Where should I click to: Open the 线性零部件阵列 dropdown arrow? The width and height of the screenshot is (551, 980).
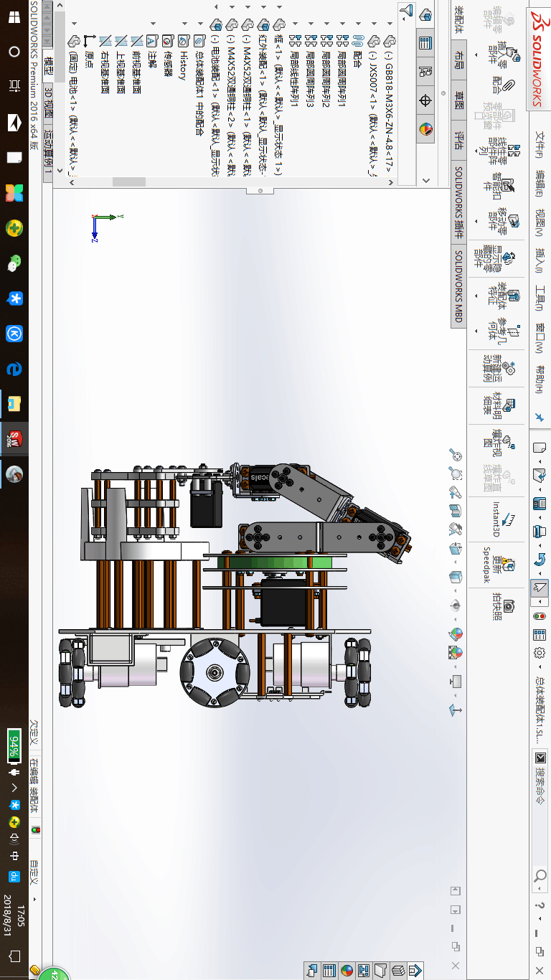pos(476,151)
